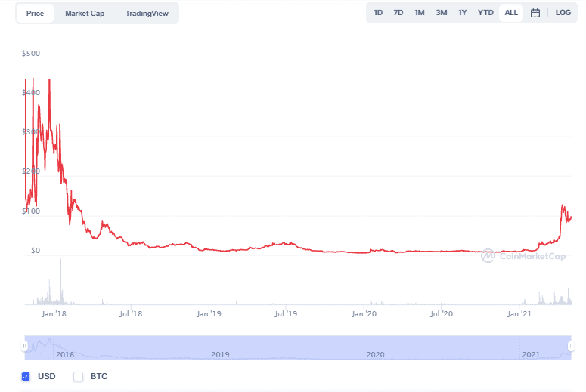
Task: Choose the YTD time range
Action: pyautogui.click(x=485, y=13)
